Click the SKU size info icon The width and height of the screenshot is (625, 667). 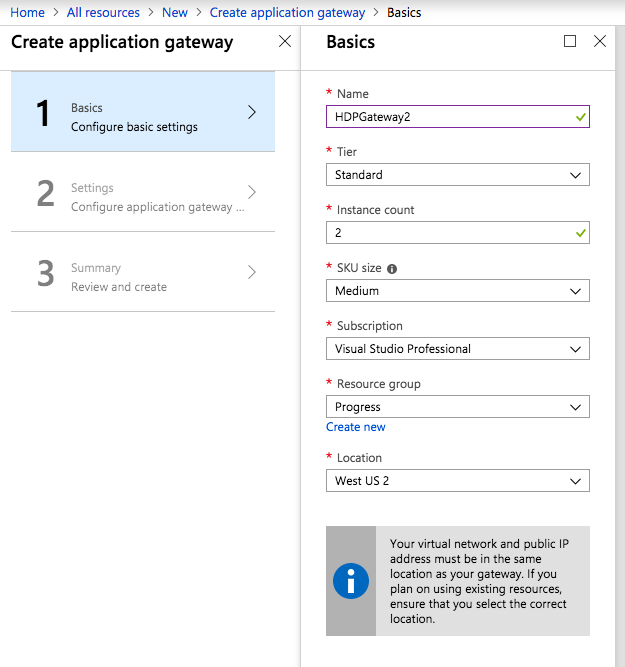tap(392, 269)
